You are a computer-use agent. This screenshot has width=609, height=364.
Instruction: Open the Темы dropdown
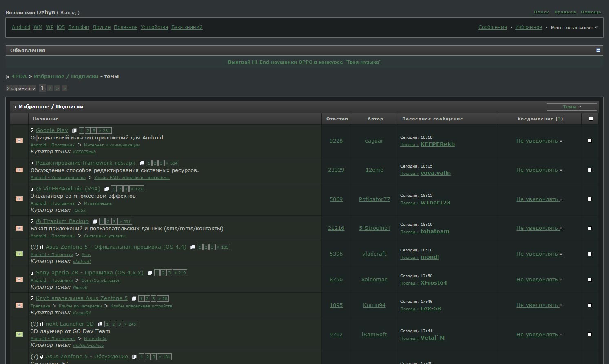click(x=571, y=107)
